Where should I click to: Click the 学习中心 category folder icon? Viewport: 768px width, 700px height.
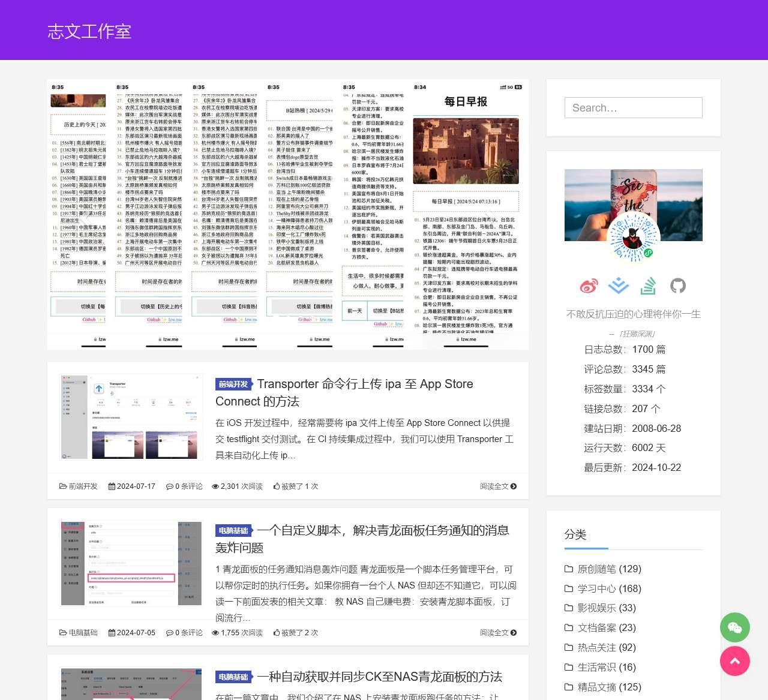569,588
